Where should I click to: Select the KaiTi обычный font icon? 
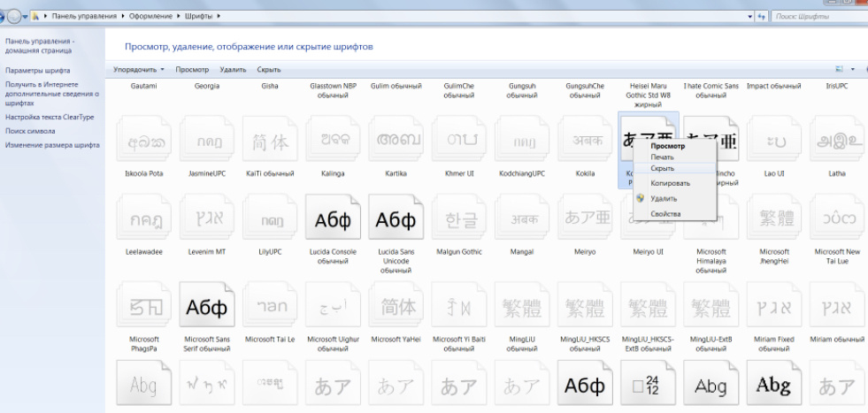point(270,139)
